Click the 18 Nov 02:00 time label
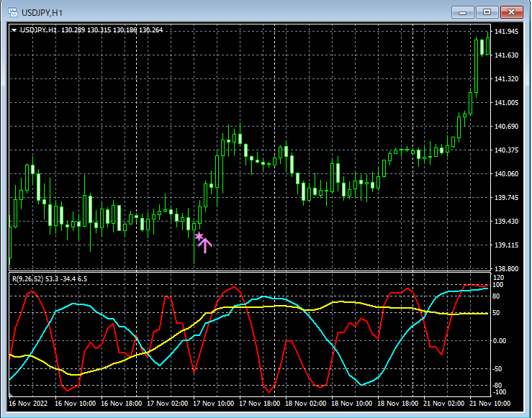This screenshot has width=532, height=418. [x=306, y=404]
